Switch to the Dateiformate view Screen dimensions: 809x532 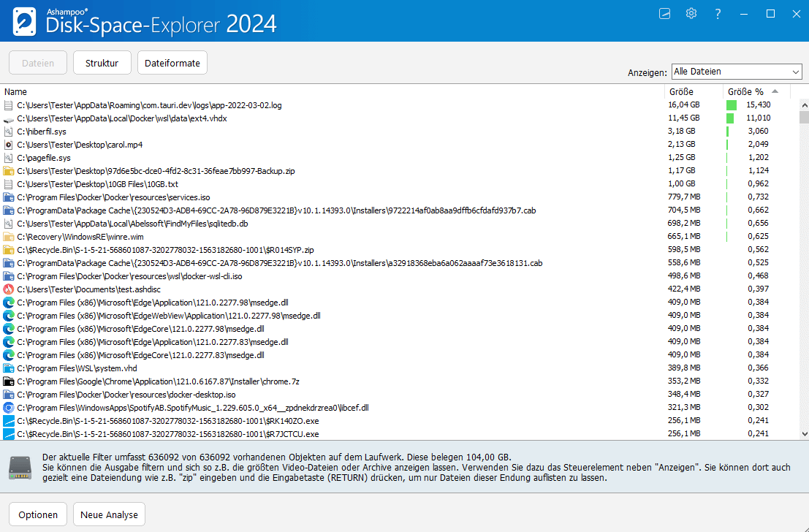(x=172, y=63)
